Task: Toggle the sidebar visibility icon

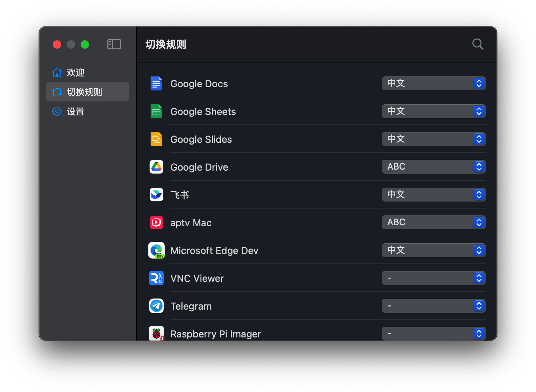Action: 114,44
